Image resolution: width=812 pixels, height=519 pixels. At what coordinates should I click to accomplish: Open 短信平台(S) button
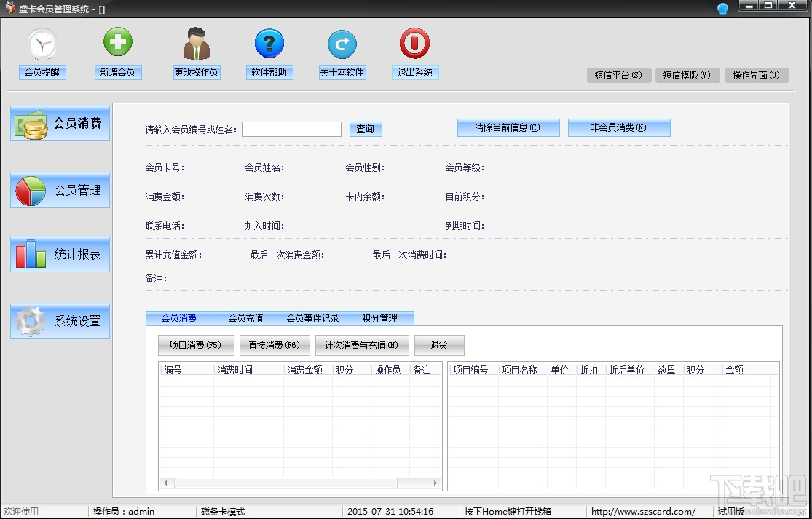click(619, 75)
